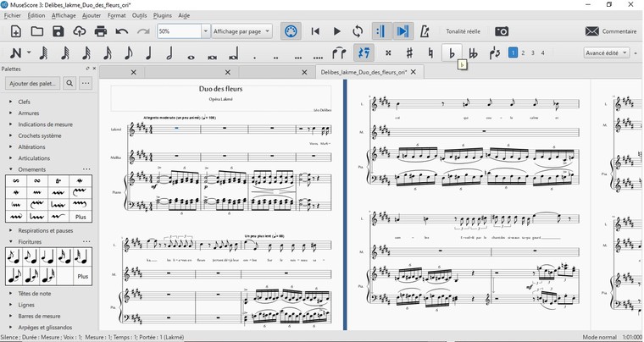The width and height of the screenshot is (644, 342).
Task: Toggle the flat accidental
Action: click(x=452, y=52)
